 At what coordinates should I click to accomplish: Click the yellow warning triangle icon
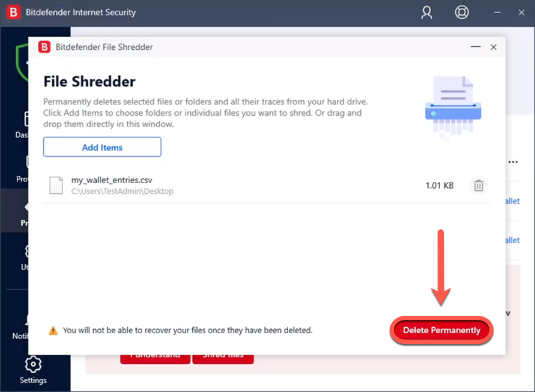[x=53, y=330]
